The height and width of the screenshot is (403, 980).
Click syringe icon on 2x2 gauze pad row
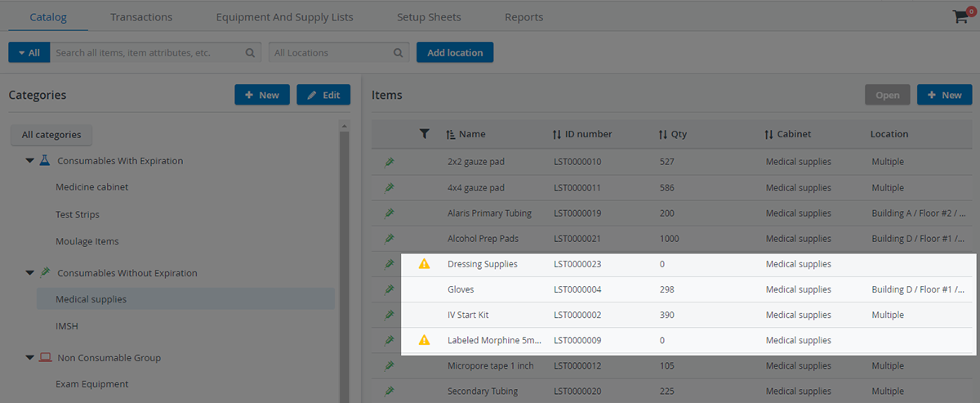tap(390, 162)
